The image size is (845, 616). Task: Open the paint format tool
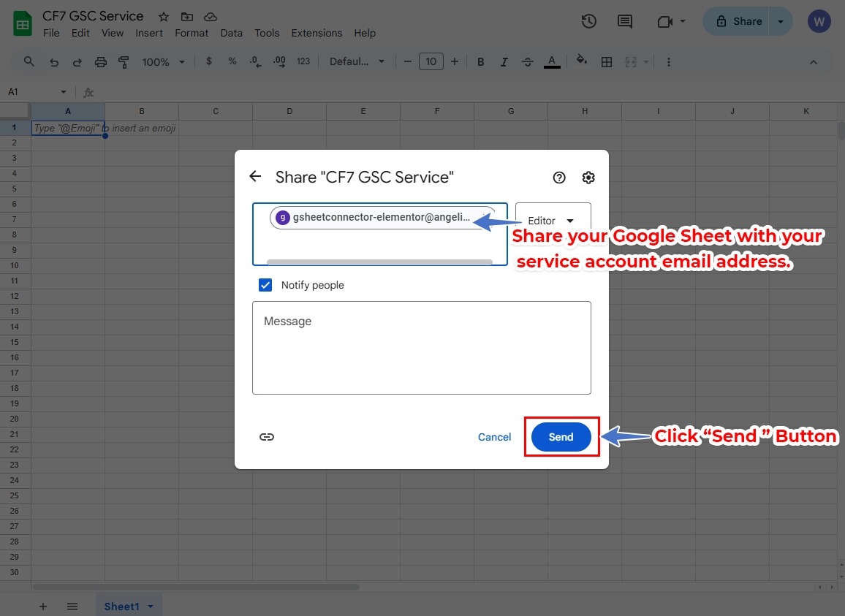point(124,61)
